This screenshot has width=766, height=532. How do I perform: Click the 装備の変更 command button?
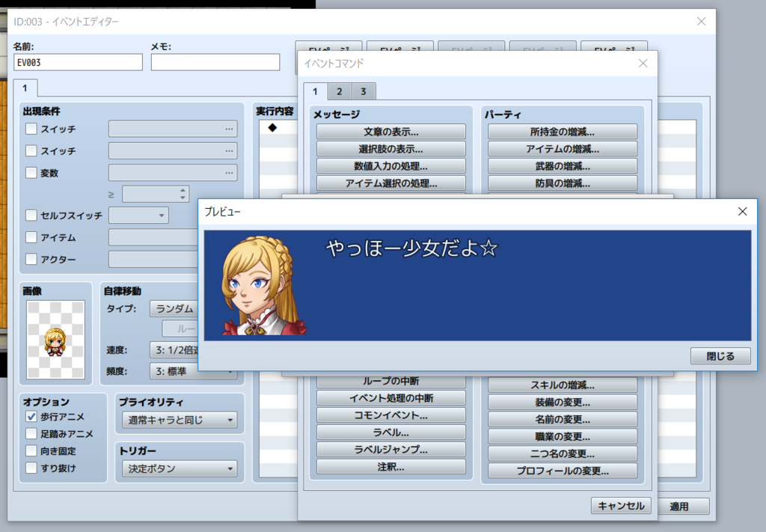(563, 402)
